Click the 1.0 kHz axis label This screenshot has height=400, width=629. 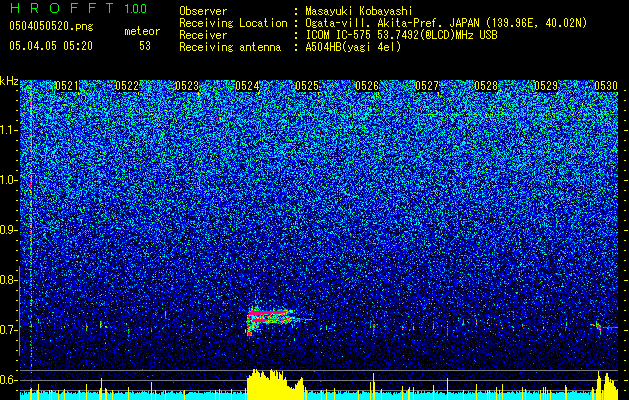click(x=8, y=181)
